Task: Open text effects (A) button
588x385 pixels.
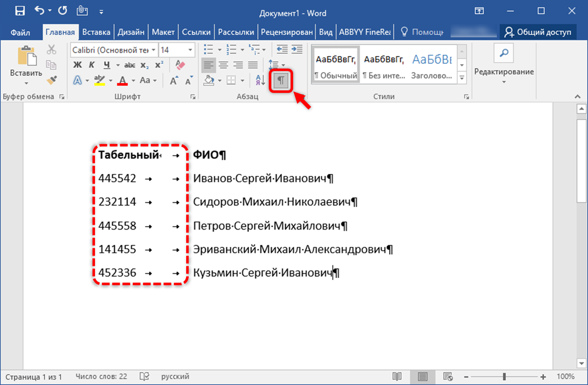Action: pyautogui.click(x=77, y=80)
